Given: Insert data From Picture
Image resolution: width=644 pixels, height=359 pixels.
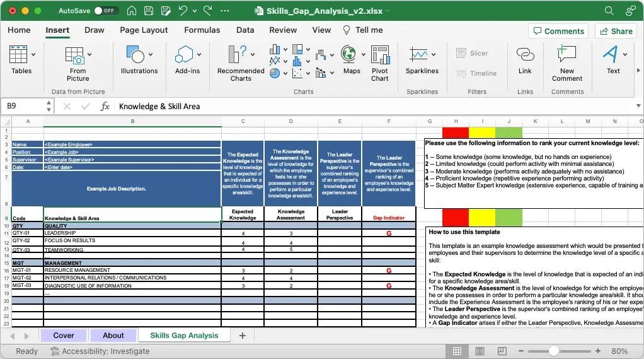Looking at the screenshot, I should 78,64.
